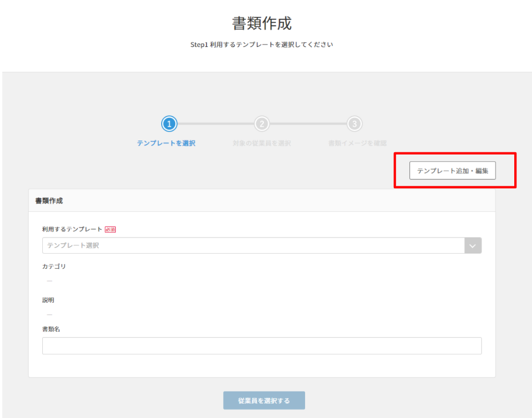The height and width of the screenshot is (418, 532).
Task: Click the step 3 circle indicator
Action: (x=354, y=124)
